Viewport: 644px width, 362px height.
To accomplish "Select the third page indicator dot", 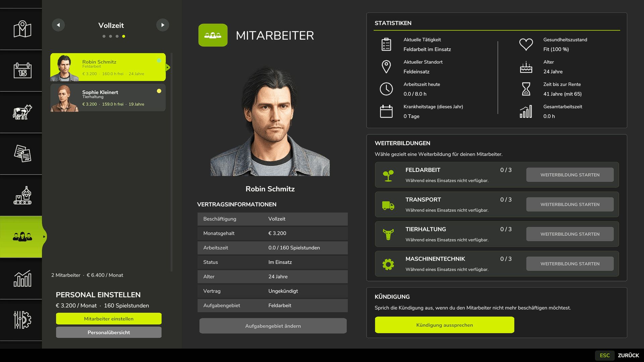I will pyautogui.click(x=117, y=36).
